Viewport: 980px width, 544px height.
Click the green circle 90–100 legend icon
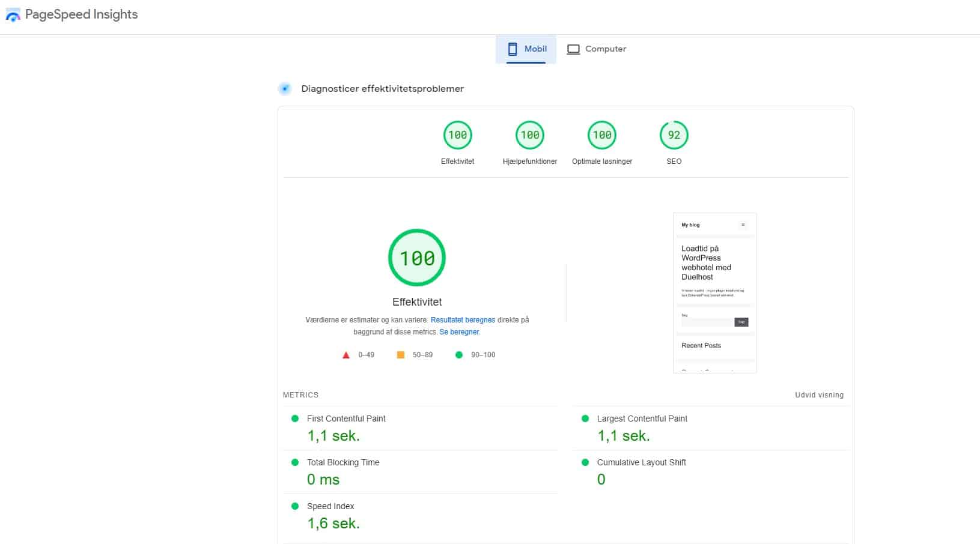pyautogui.click(x=459, y=355)
